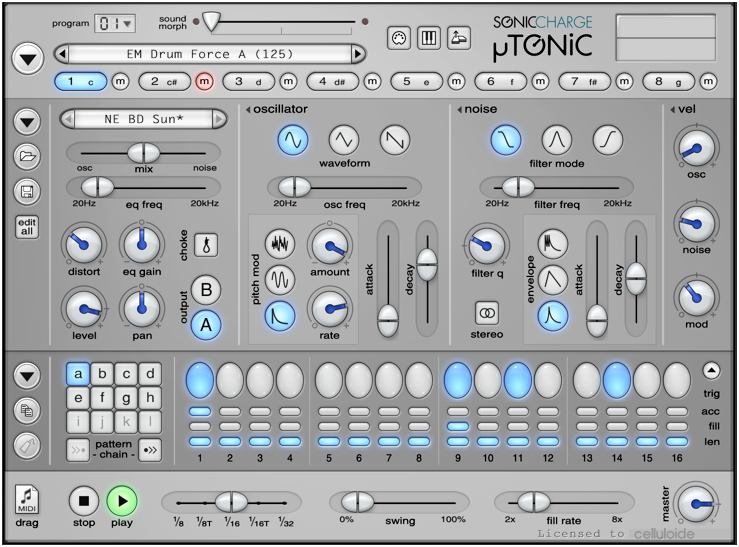Open a drum patch with folder icon

(27, 156)
